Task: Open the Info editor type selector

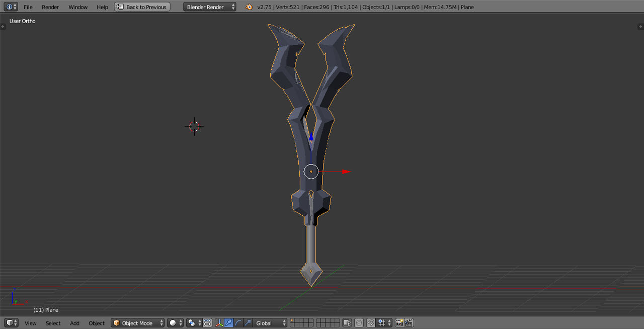Action: [x=11, y=7]
